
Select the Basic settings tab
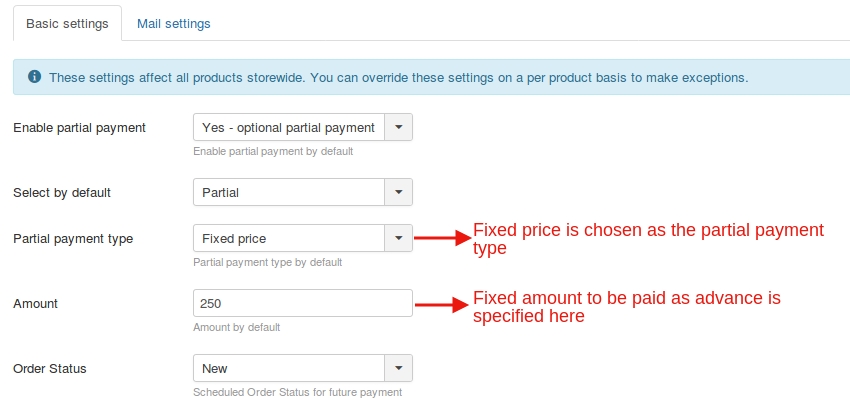(66, 23)
